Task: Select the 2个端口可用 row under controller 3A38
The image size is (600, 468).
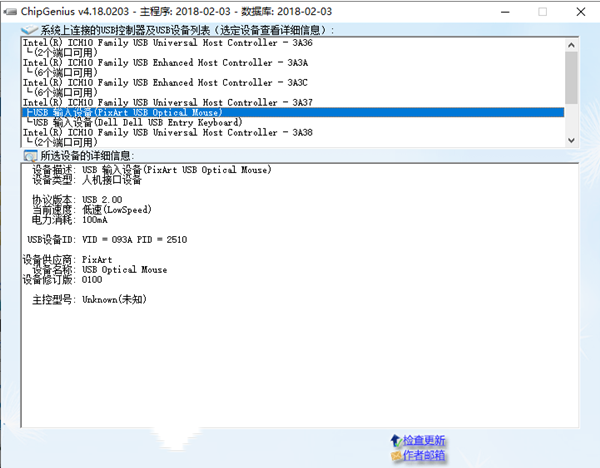Action: click(x=293, y=142)
